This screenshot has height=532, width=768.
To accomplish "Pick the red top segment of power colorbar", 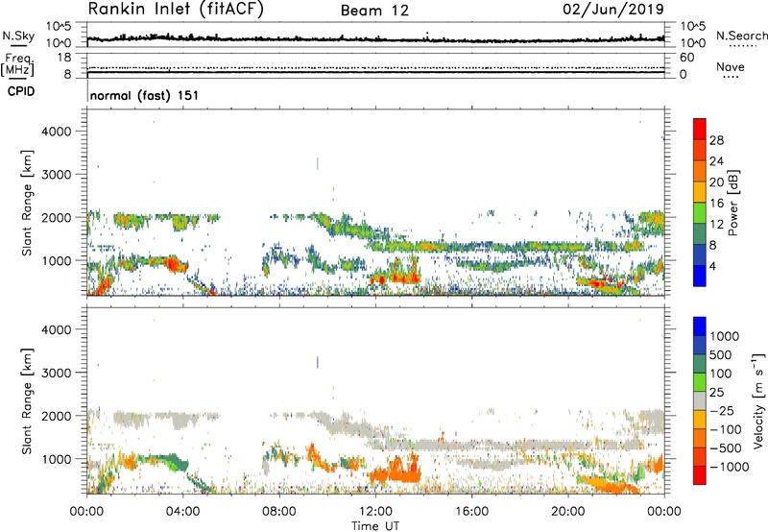I will tap(700, 130).
